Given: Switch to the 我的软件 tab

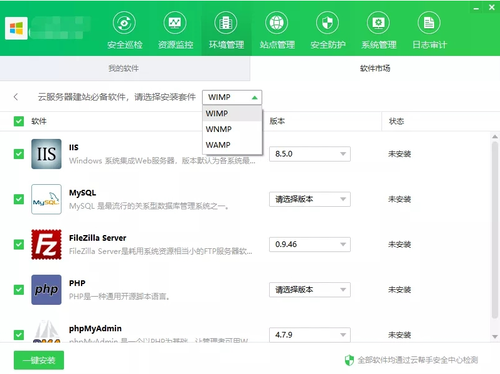Looking at the screenshot, I should 125,68.
